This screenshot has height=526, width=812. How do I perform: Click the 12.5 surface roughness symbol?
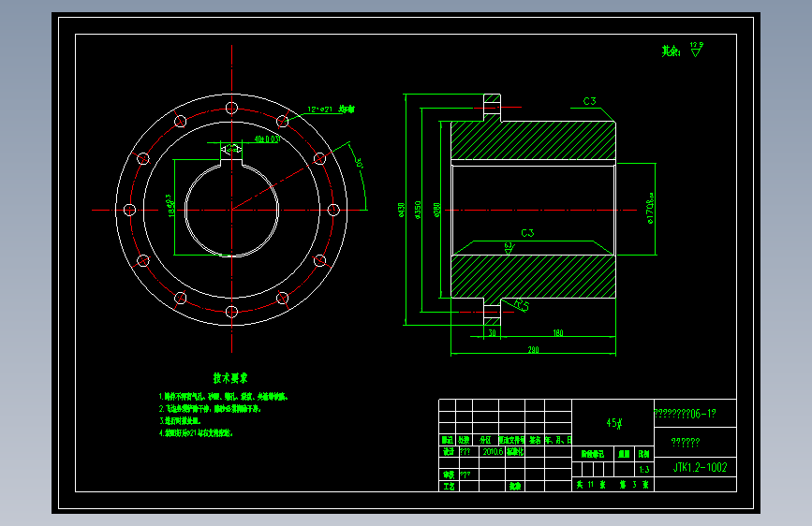pos(697,50)
